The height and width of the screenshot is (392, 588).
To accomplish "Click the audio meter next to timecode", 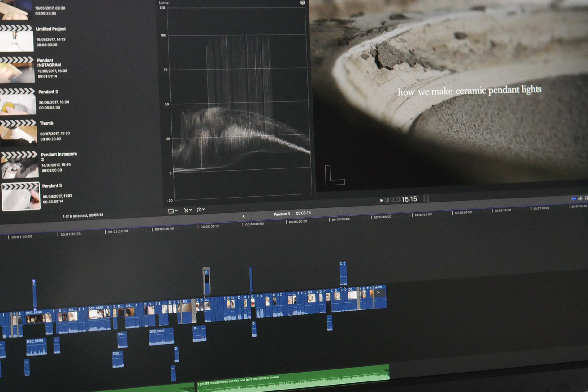I will (x=426, y=198).
